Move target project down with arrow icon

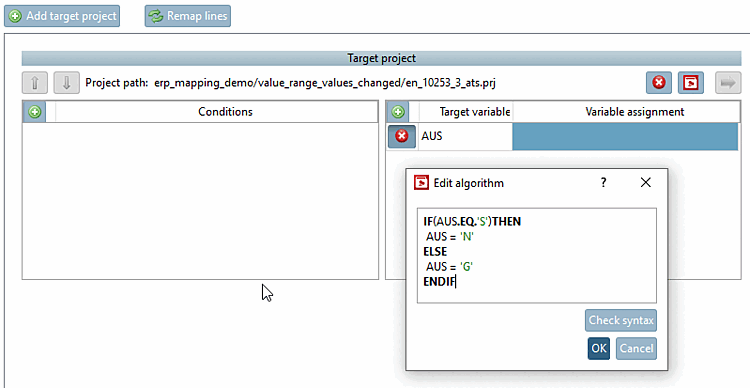point(66,83)
